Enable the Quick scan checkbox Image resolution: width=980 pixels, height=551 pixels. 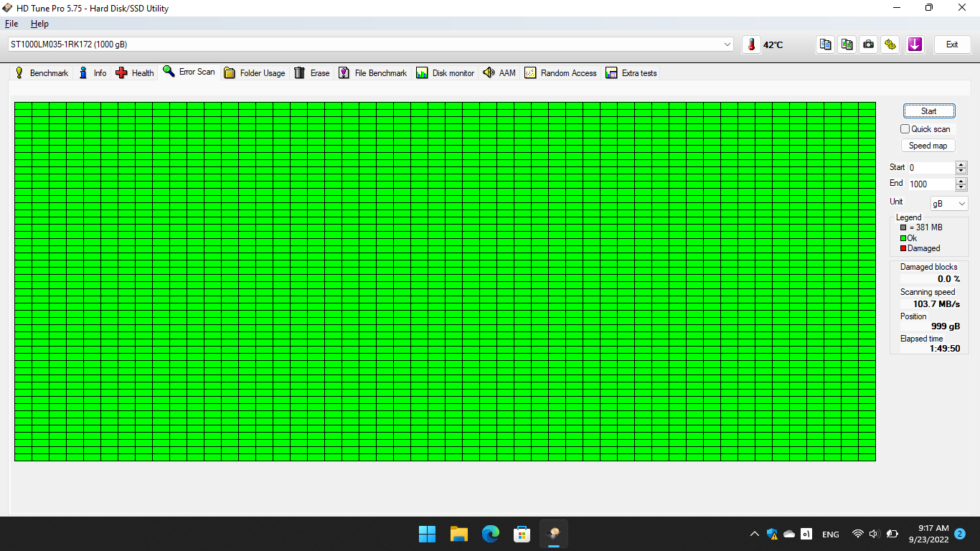(905, 129)
